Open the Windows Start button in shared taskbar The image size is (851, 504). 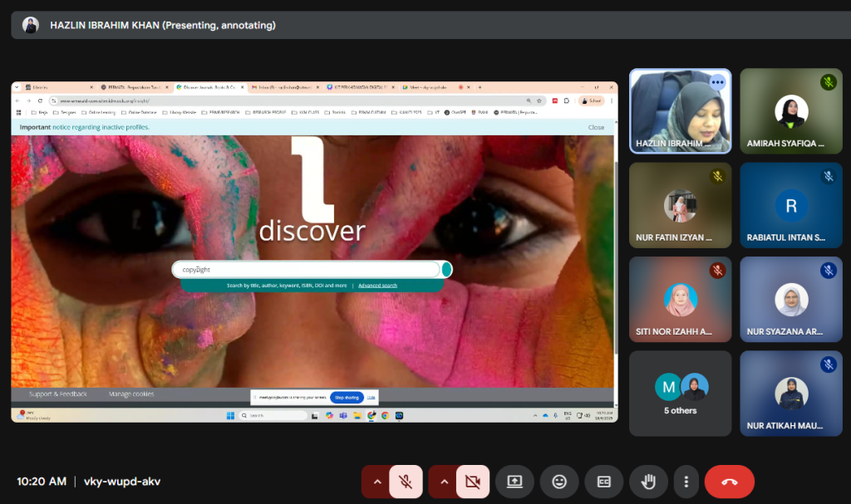[x=230, y=415]
